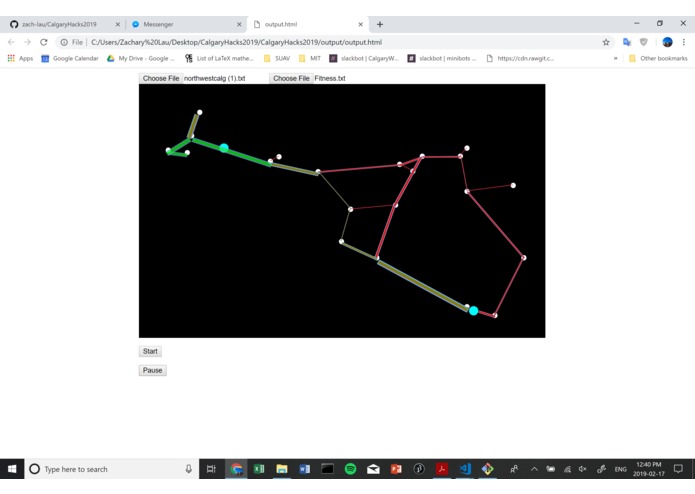Viewport: 695px width, 494px height.
Task: Click the Type here to search box
Action: click(112, 469)
